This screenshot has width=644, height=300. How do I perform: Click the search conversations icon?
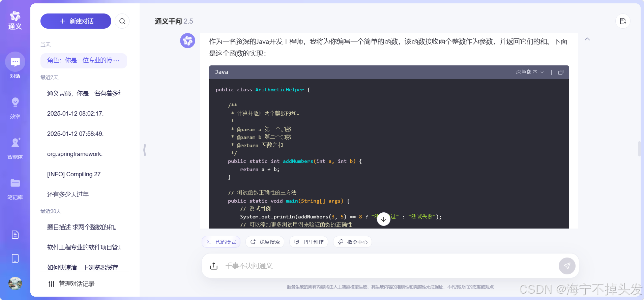pos(122,21)
